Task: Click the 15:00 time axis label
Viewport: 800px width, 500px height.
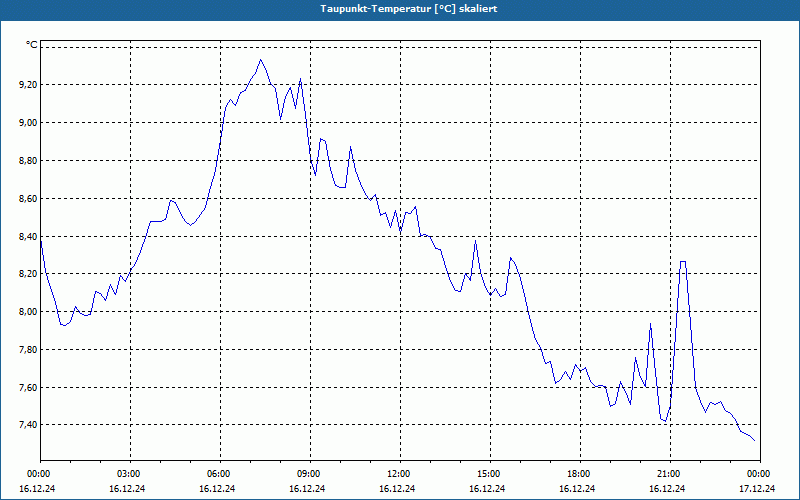Action: (x=490, y=474)
